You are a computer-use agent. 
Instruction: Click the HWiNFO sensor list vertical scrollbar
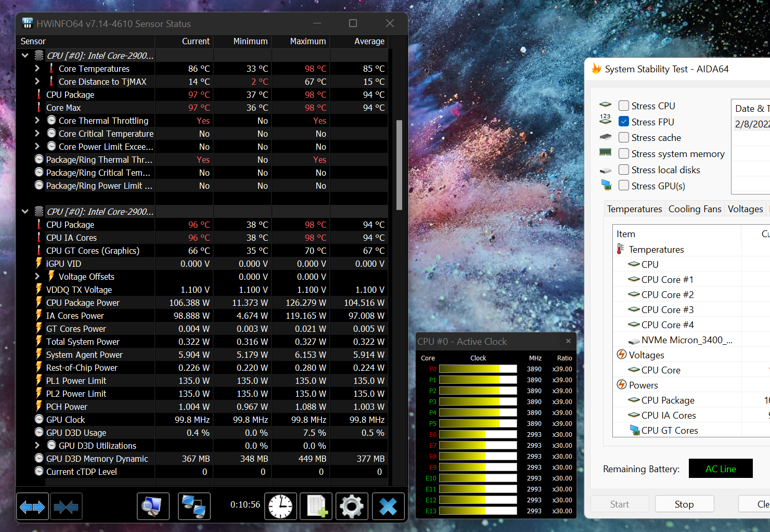pyautogui.click(x=400, y=165)
